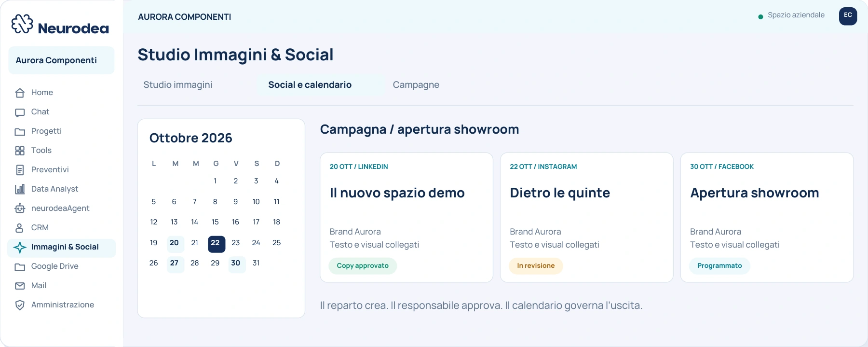Open neurodeaAgent via the robot icon

coord(20,208)
